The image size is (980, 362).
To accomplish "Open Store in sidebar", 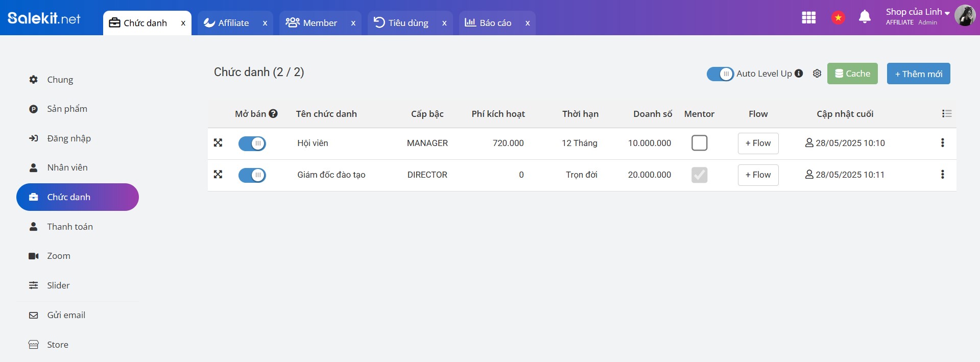I will [x=78, y=345].
